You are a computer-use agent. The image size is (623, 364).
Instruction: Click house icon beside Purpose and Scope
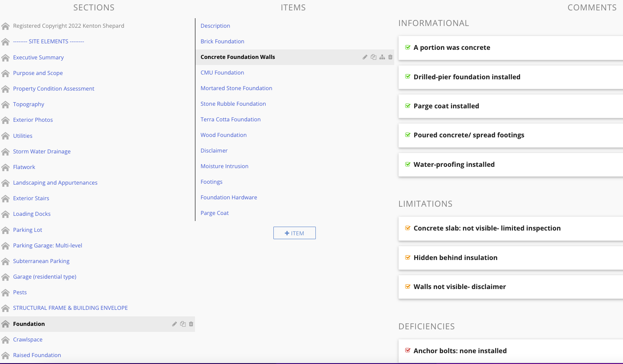[5, 73]
